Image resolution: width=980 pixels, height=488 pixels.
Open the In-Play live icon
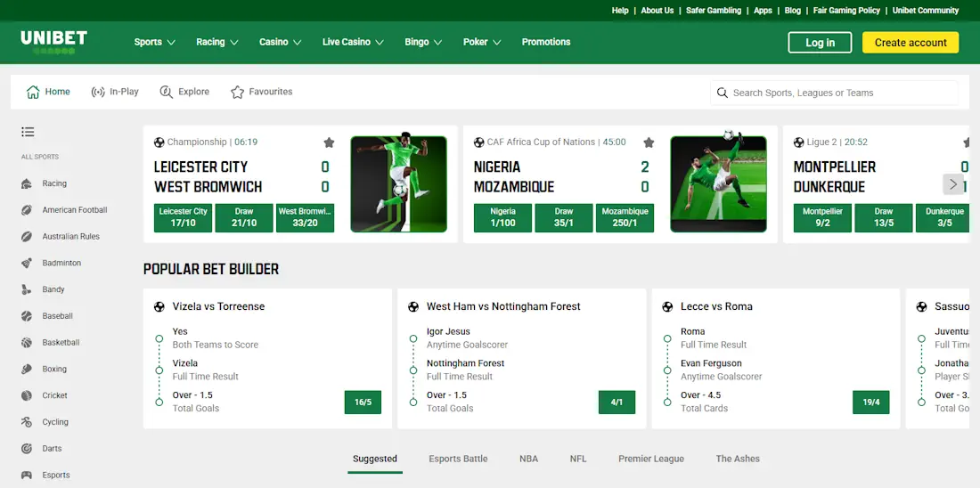pos(98,92)
